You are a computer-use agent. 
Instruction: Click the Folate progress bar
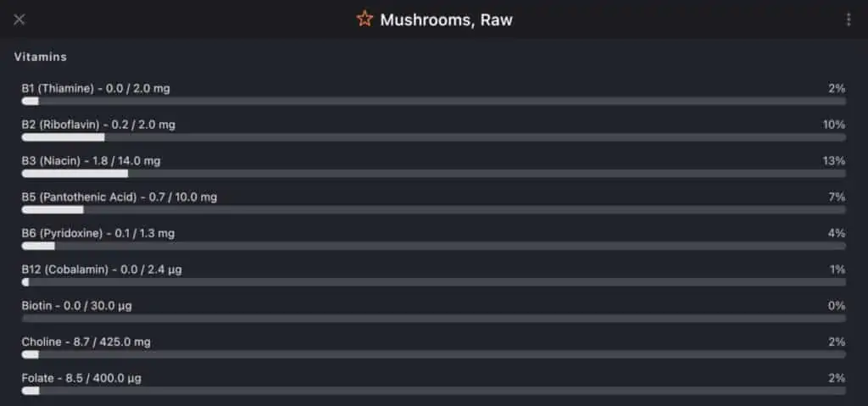coord(433,391)
